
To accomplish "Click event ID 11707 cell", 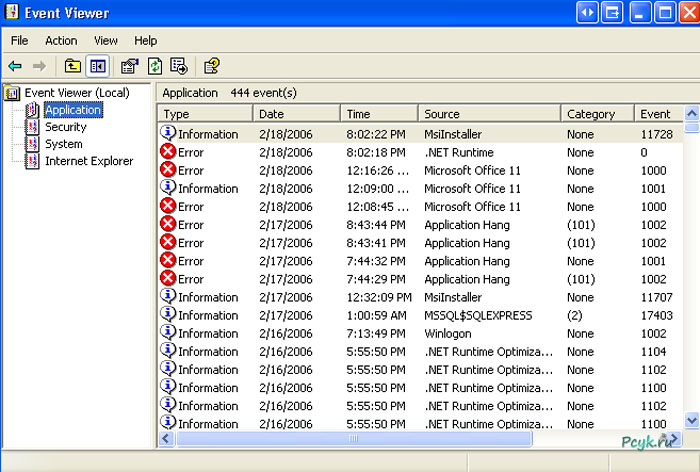I will coord(656,297).
